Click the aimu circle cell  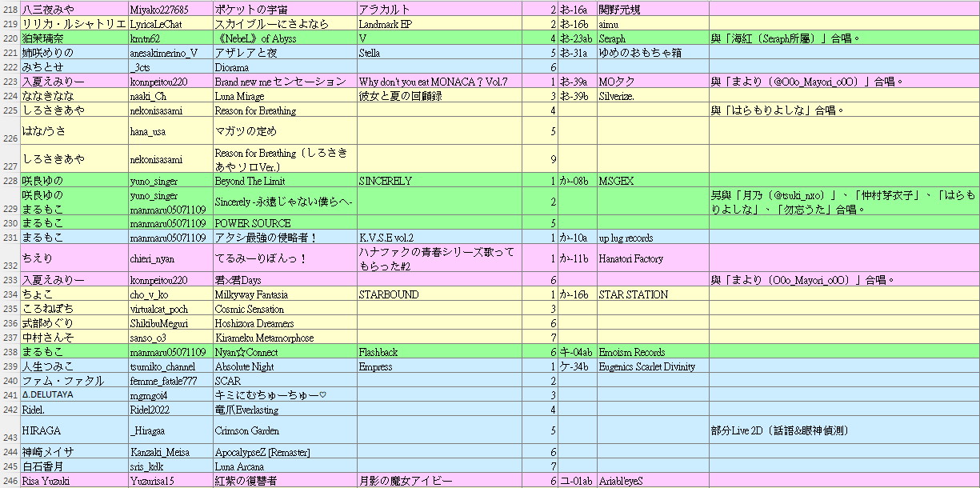653,24
